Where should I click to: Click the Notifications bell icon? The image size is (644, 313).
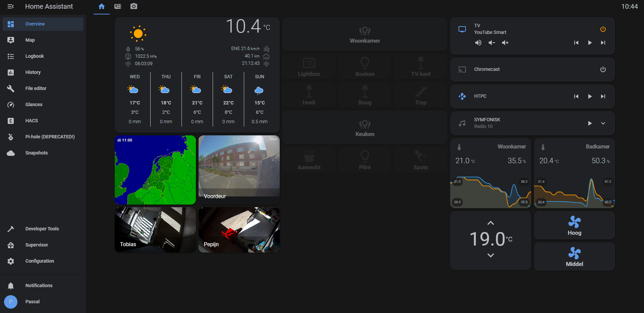point(11,286)
